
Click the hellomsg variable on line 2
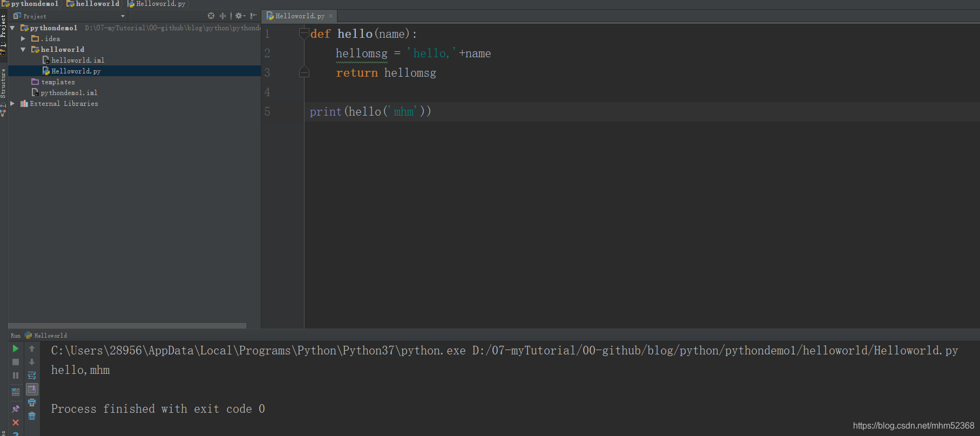(361, 53)
